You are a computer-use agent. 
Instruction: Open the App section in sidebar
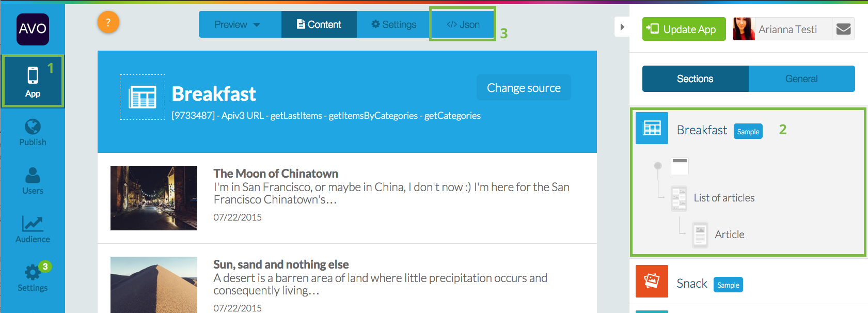33,81
